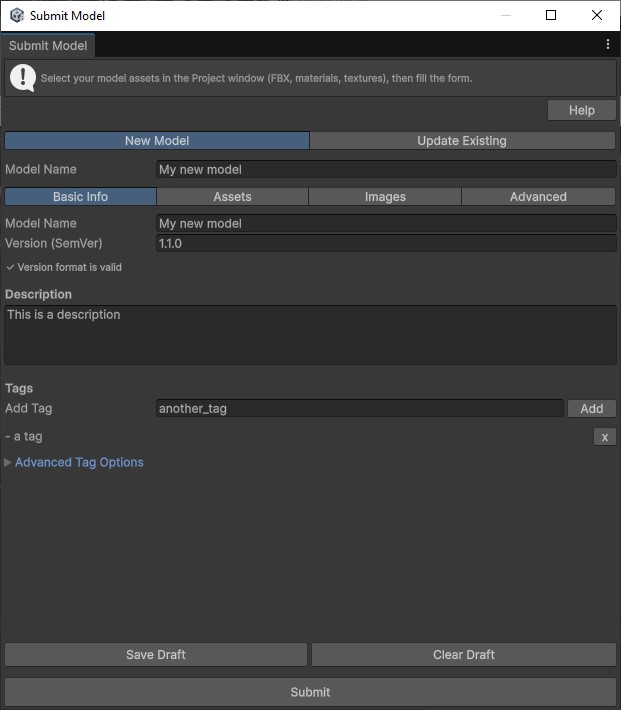Select the Submit Model window tab

point(48,46)
